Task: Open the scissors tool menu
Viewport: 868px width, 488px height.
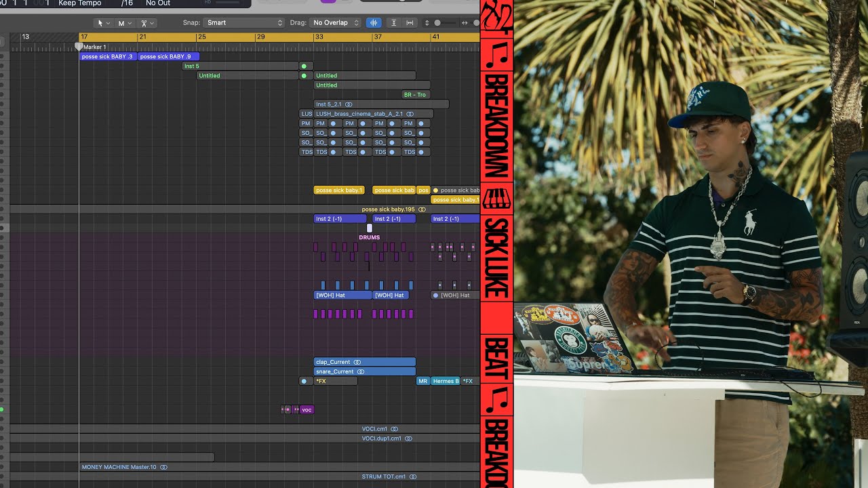Action: 148,23
